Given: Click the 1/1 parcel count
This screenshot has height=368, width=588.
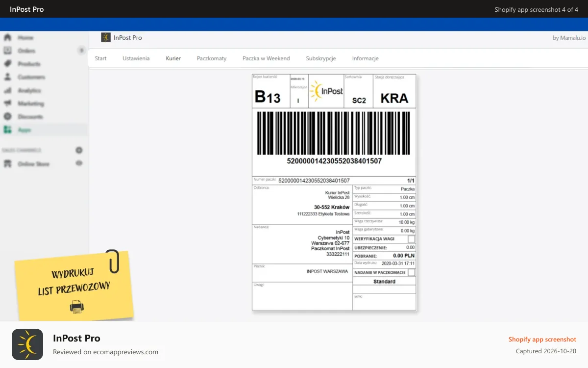Looking at the screenshot, I should point(411,181).
